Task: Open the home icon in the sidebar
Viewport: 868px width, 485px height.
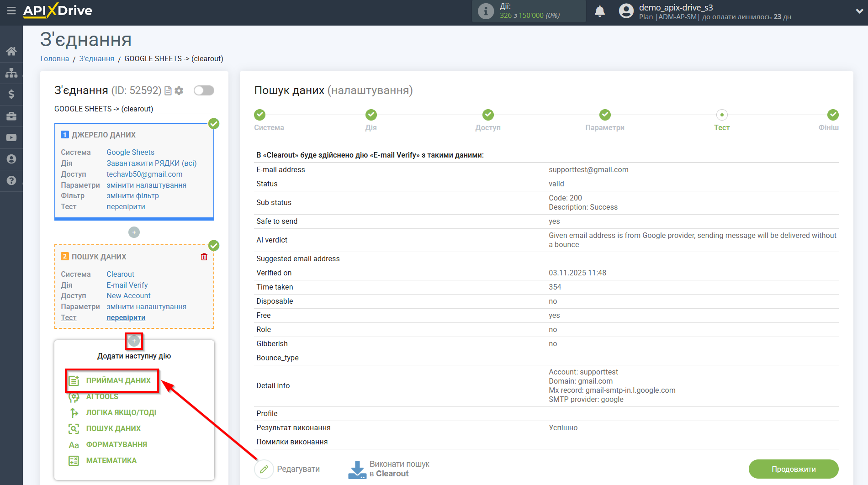Action: 11,51
